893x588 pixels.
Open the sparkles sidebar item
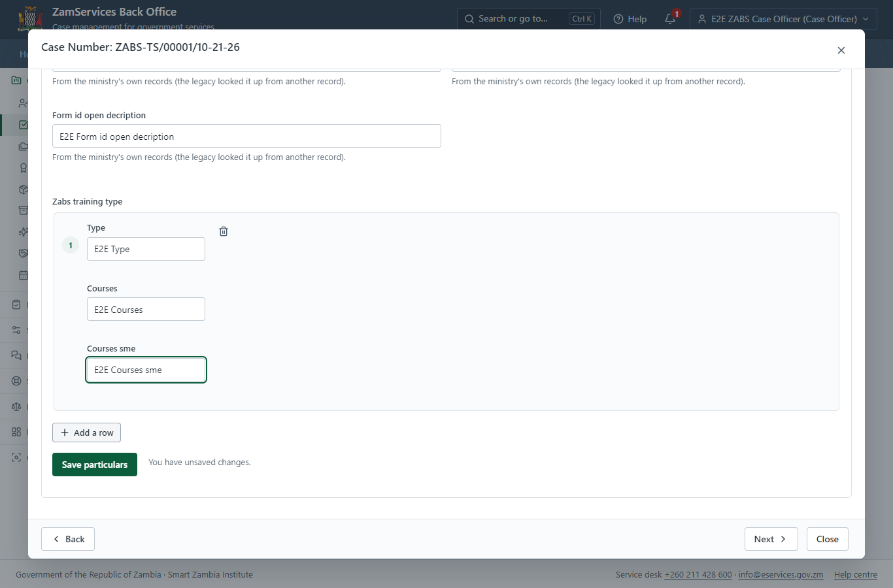coord(24,232)
